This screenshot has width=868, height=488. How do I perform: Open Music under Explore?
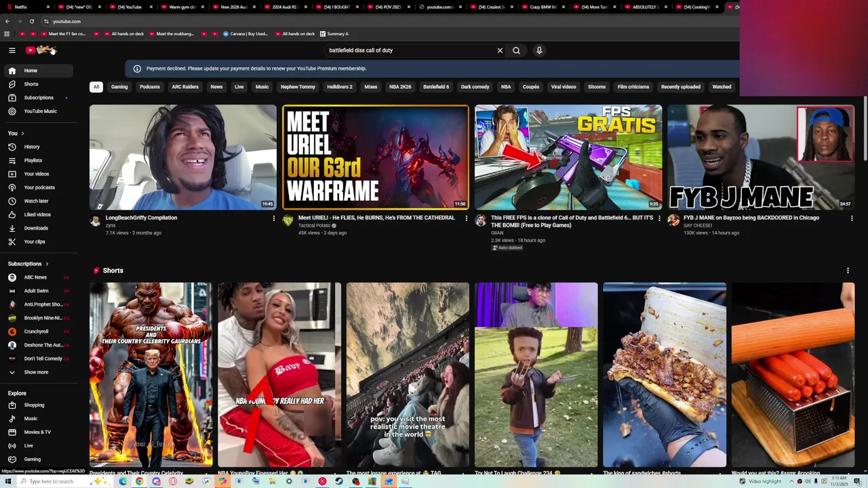click(x=39, y=419)
